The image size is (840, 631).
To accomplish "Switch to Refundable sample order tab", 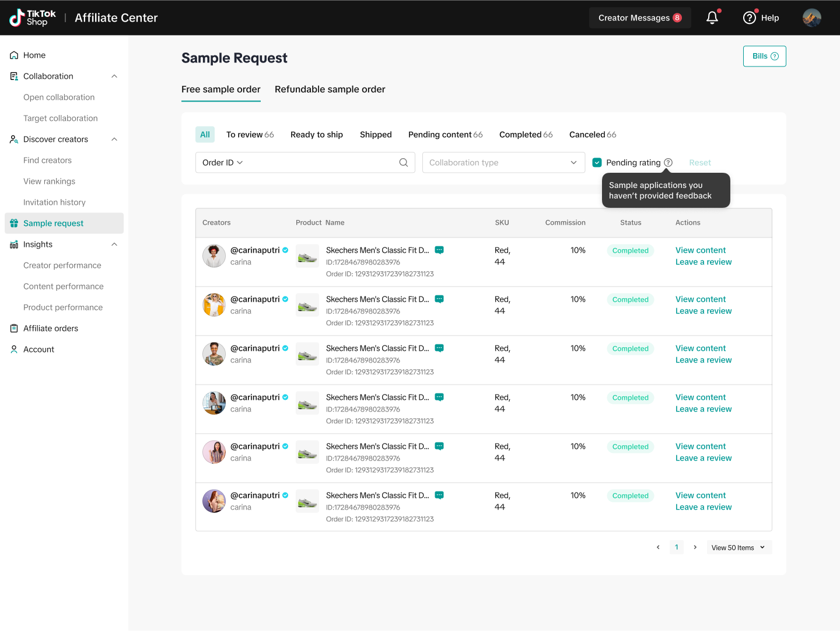I will pos(330,89).
